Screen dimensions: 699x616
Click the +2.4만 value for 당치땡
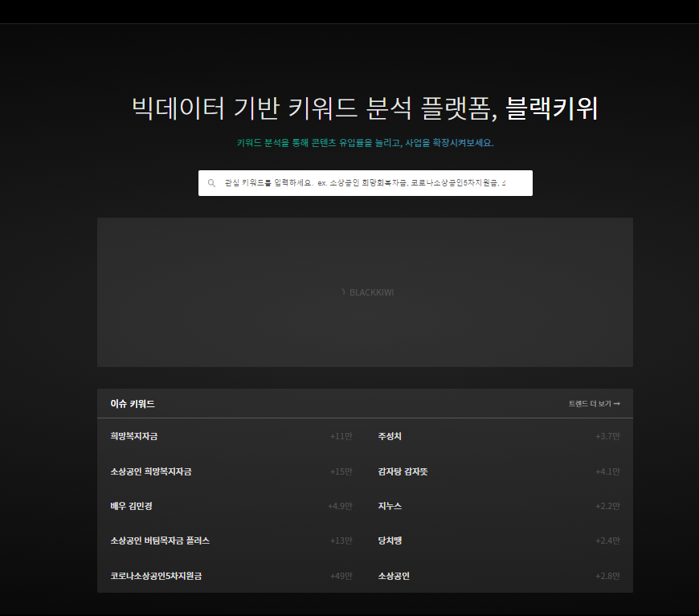pyautogui.click(x=607, y=541)
